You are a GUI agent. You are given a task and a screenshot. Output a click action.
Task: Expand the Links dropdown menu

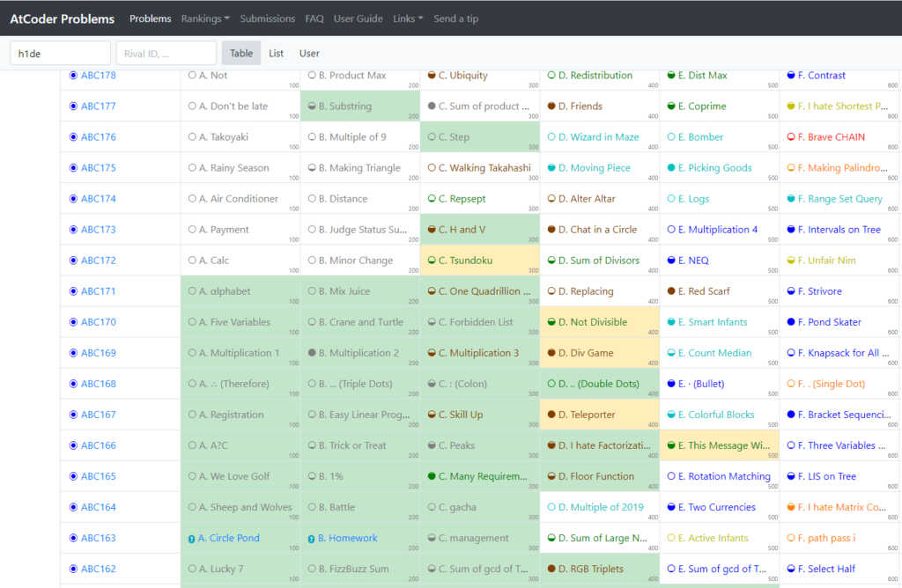tap(408, 18)
